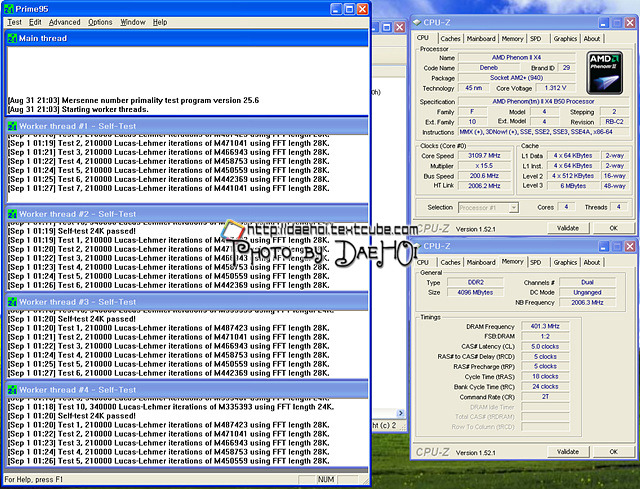640x489 pixels.
Task: Select the Graphics tab in upper CPU-Z
Action: 565,38
